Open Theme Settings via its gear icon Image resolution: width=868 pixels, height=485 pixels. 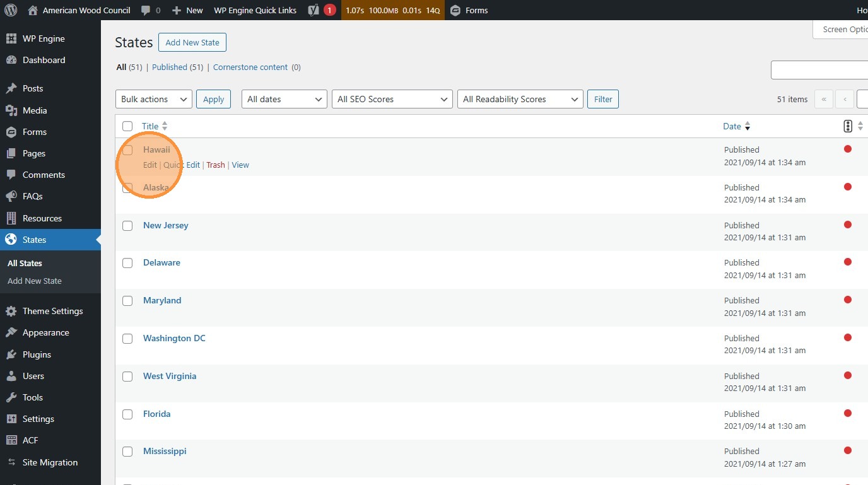11,311
